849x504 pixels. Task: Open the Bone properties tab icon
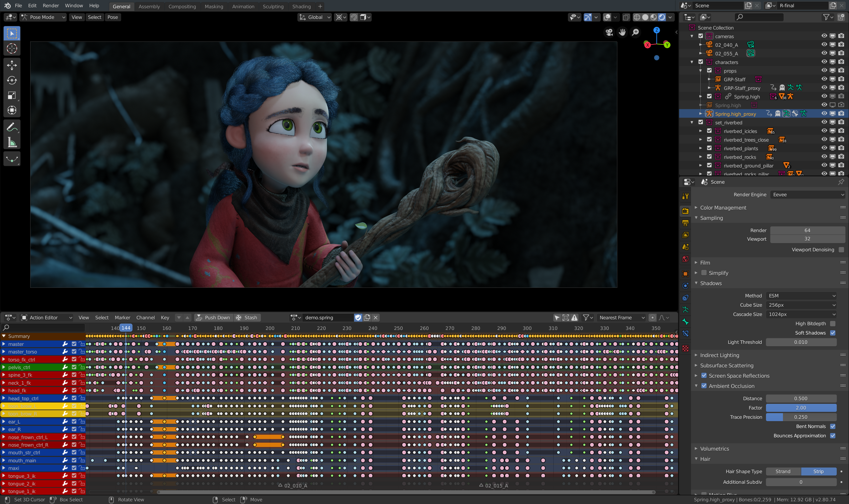coord(685,322)
